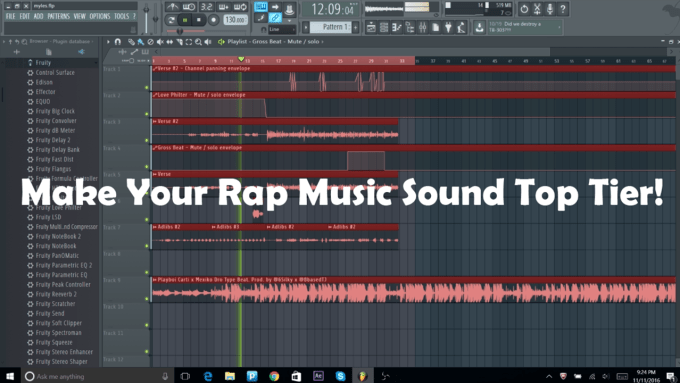
Task: Open the piano roll view
Action: [397, 27]
